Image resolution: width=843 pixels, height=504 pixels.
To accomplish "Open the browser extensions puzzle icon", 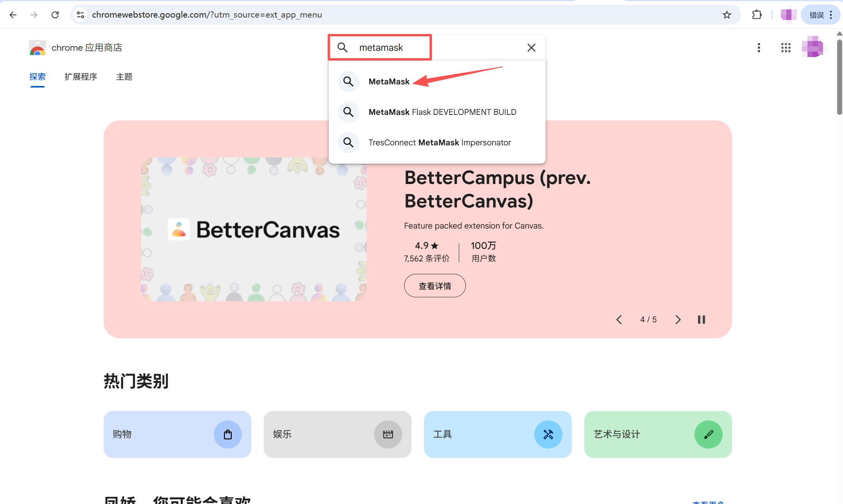I will pyautogui.click(x=757, y=14).
